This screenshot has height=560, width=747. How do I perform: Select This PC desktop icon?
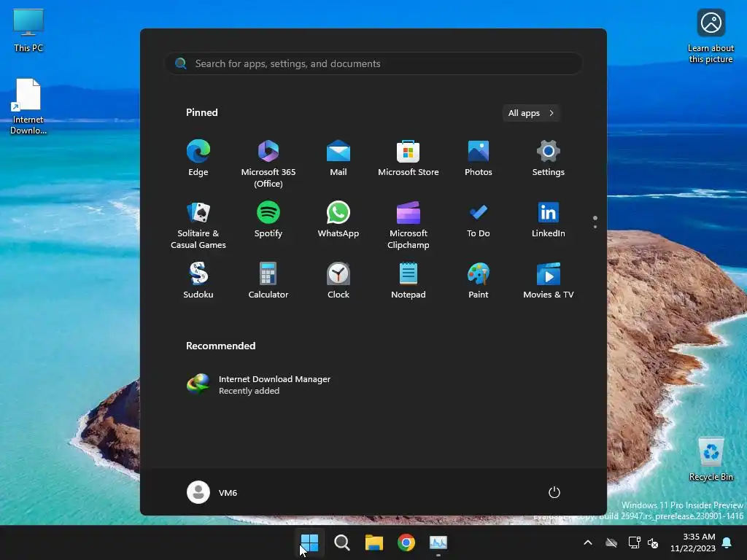tap(28, 30)
